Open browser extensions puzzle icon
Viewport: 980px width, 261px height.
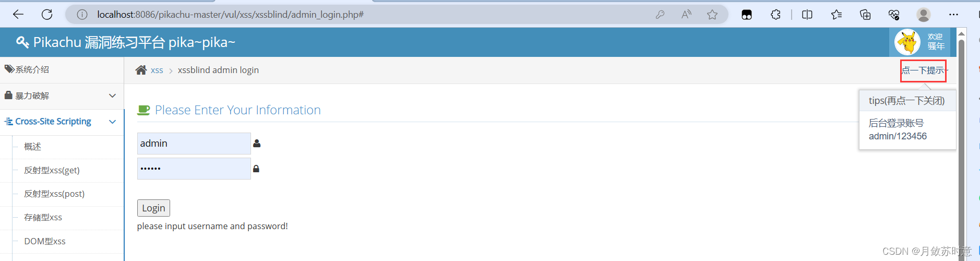click(x=775, y=15)
